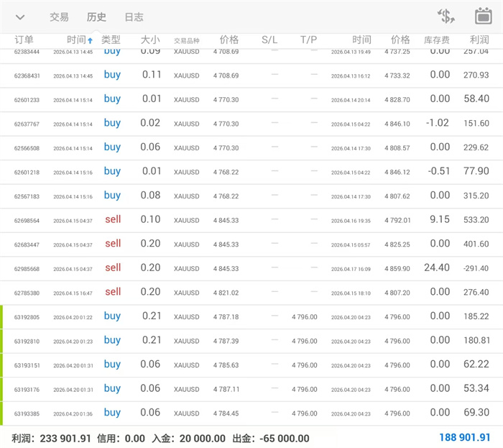Screen dimensions: 503x448
Task: Open order 63192805 buy row
Action: tap(251, 316)
